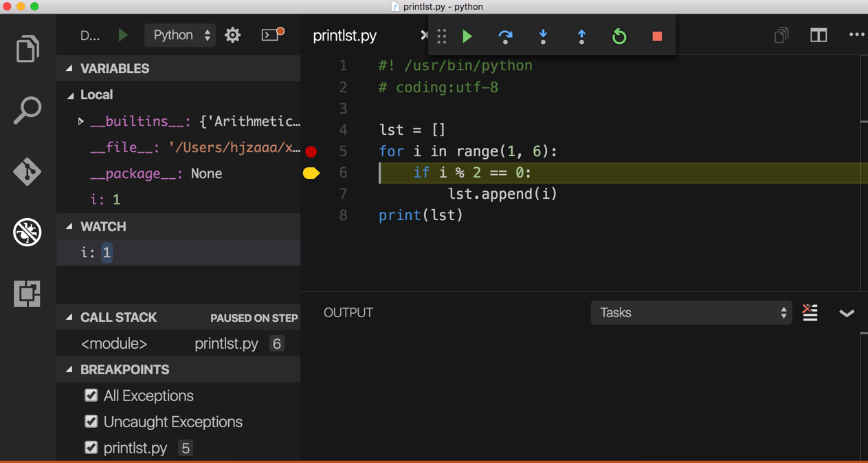Uncheck the All Exceptions breakpoint
The width and height of the screenshot is (868, 463).
tap(91, 395)
